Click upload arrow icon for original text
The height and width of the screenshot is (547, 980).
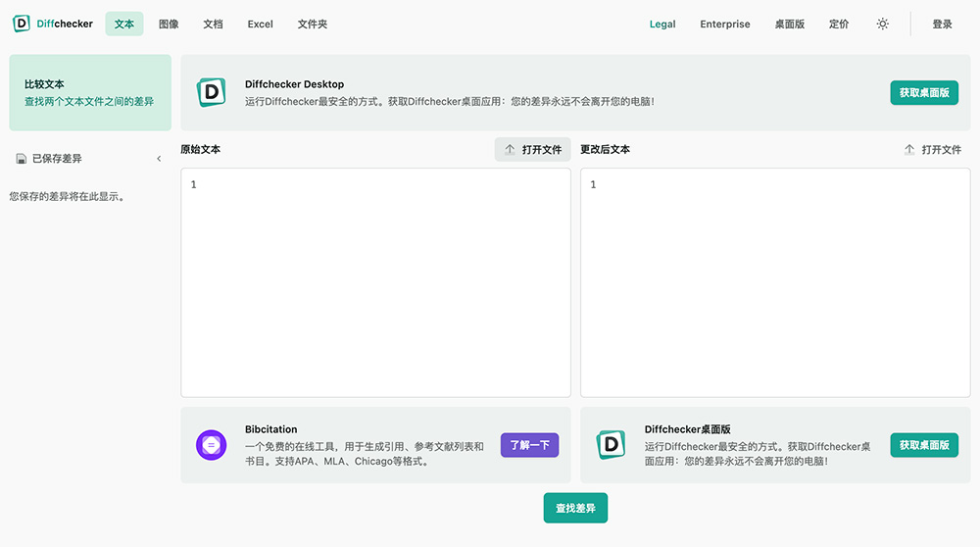pos(510,149)
